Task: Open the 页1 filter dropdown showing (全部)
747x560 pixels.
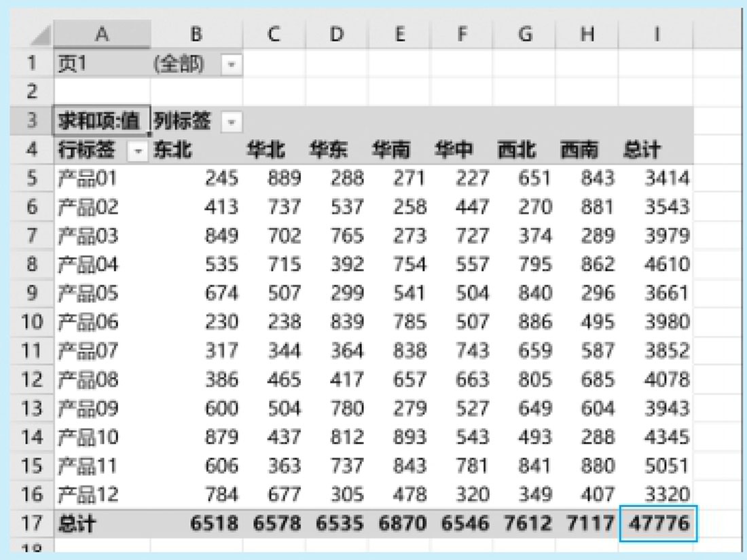Action: [232, 65]
